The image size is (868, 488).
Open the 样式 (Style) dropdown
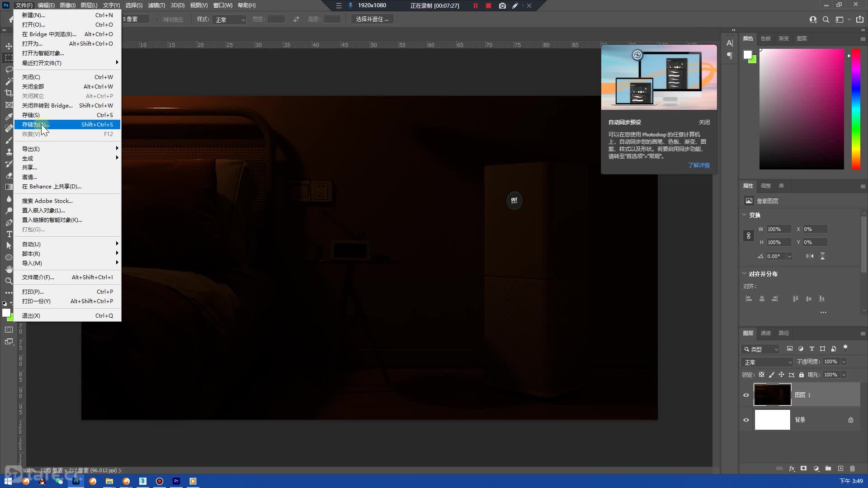tap(229, 19)
